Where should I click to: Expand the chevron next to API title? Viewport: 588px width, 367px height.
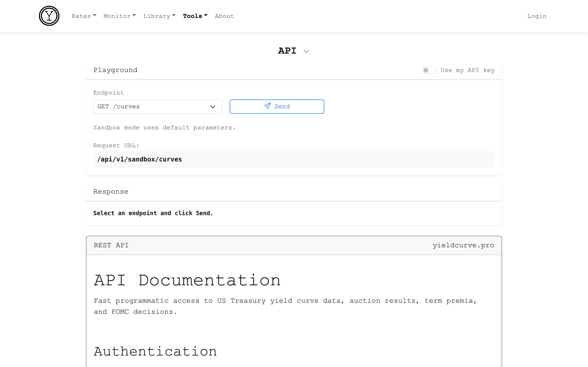[306, 51]
